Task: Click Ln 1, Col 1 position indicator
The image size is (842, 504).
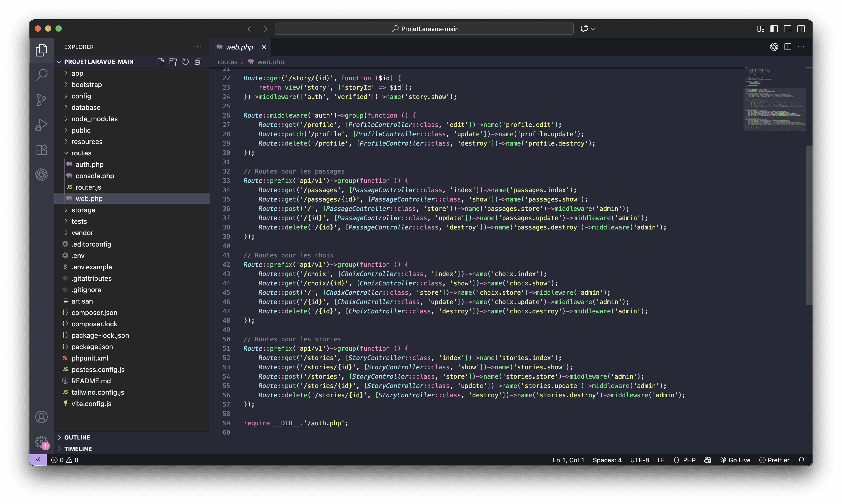Action: pyautogui.click(x=568, y=460)
